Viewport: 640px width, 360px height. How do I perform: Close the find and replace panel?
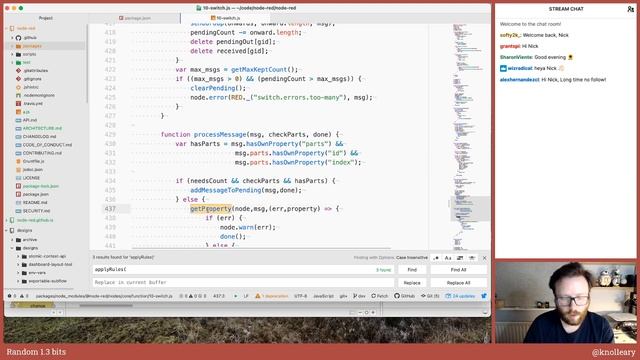tap(484, 258)
